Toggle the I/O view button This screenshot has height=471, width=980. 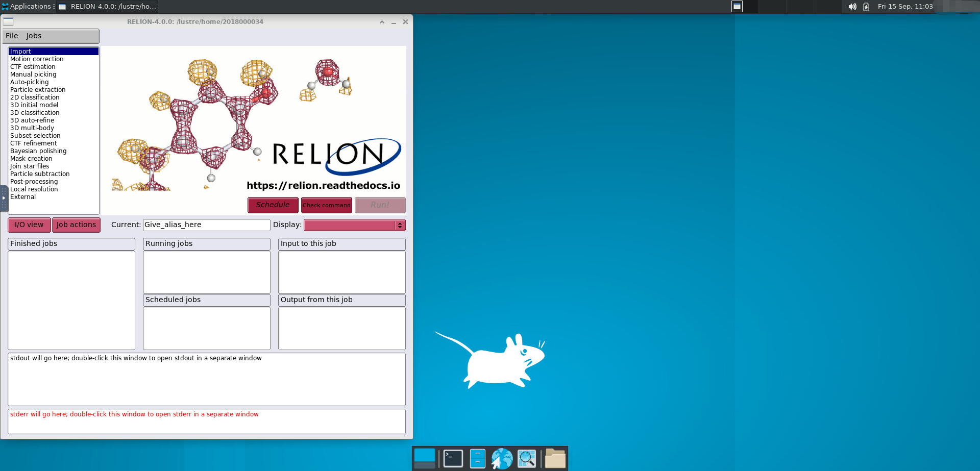[29, 225]
